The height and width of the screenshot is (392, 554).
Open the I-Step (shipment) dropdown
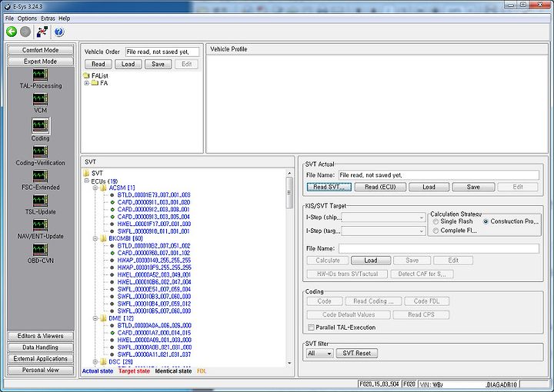pos(421,218)
